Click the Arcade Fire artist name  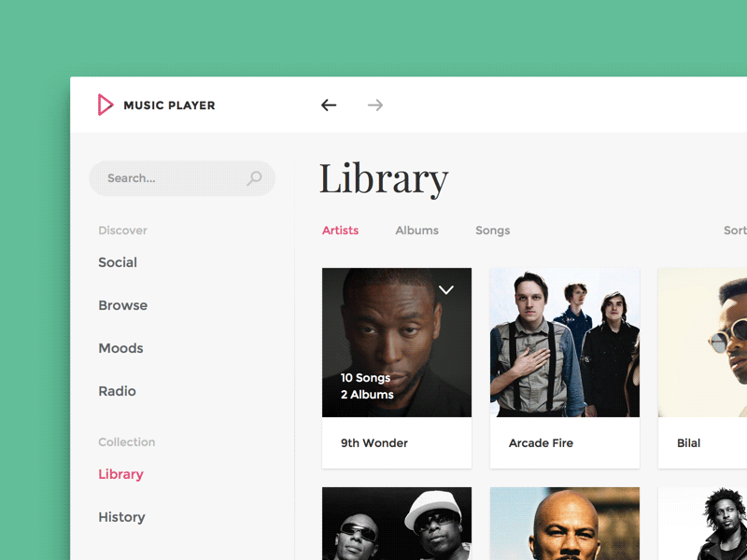(x=541, y=442)
